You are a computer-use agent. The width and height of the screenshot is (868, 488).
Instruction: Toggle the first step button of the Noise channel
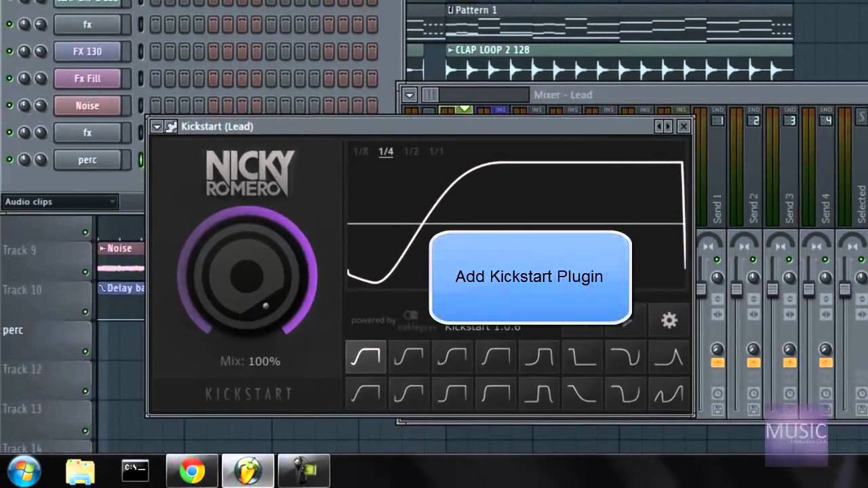pos(155,106)
